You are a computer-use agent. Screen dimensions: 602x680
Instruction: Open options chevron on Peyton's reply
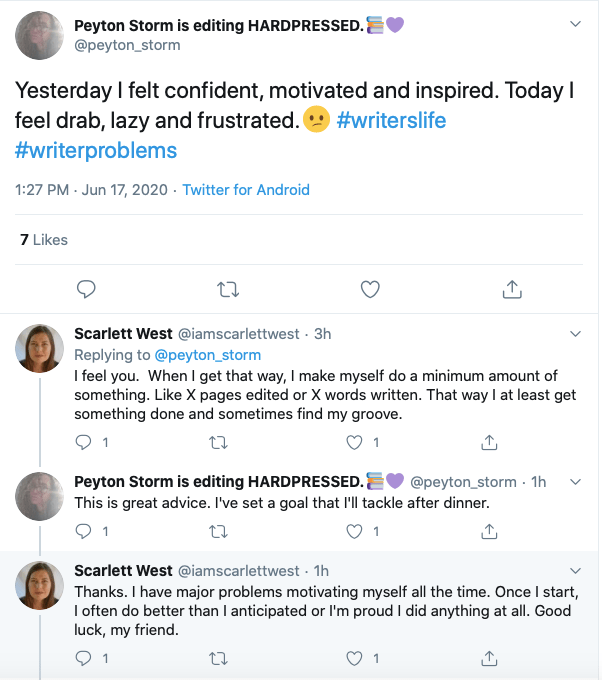[575, 481]
